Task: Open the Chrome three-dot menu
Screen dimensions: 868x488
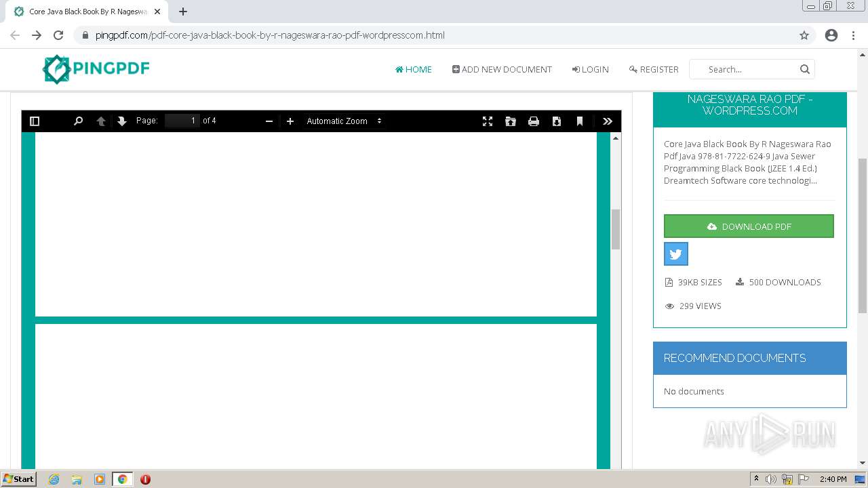Action: pyautogui.click(x=853, y=35)
